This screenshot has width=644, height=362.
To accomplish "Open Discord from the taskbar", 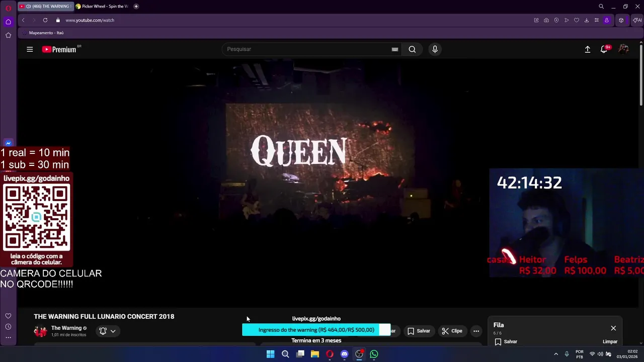I will pos(344,354).
